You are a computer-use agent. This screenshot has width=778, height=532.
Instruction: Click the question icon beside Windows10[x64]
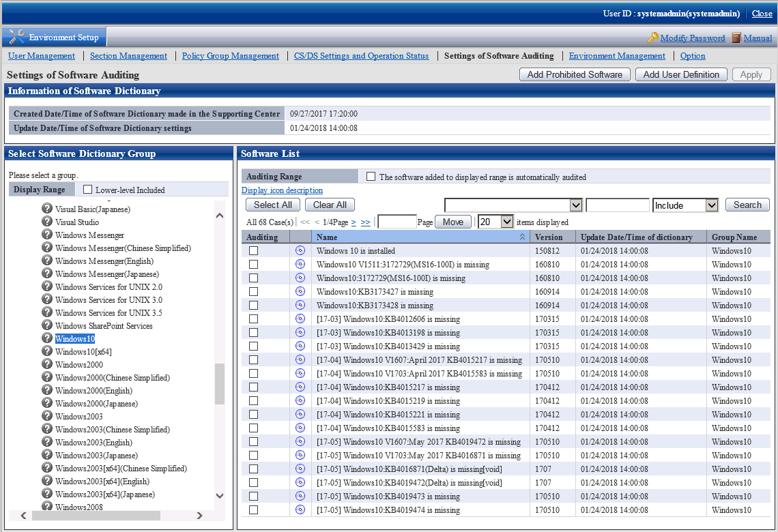coord(47,351)
